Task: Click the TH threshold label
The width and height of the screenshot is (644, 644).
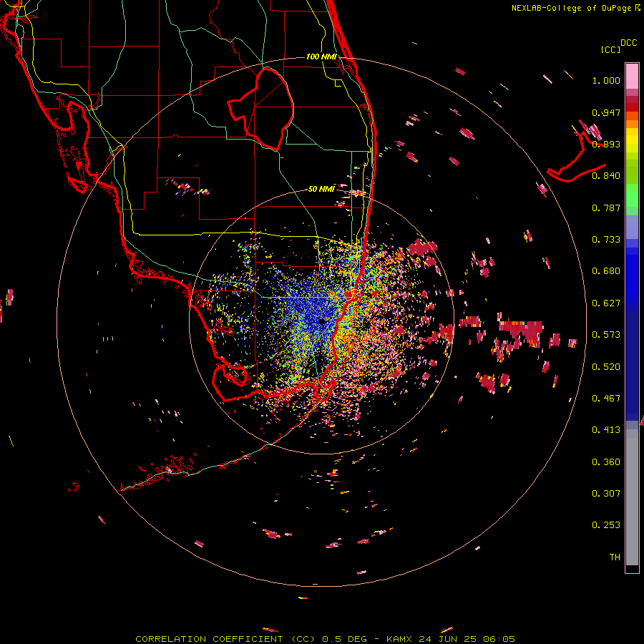Action: click(615, 557)
